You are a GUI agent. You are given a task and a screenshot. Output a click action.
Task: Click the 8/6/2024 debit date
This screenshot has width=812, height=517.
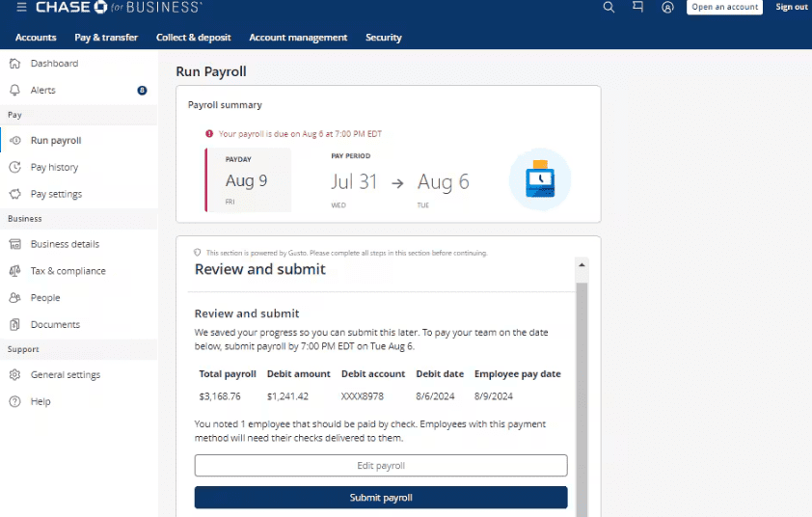click(x=435, y=396)
